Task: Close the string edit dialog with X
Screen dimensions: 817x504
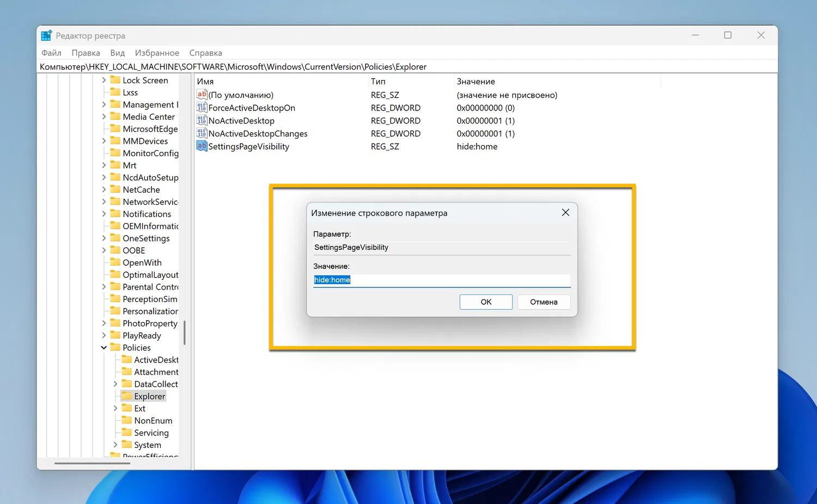Action: point(565,212)
